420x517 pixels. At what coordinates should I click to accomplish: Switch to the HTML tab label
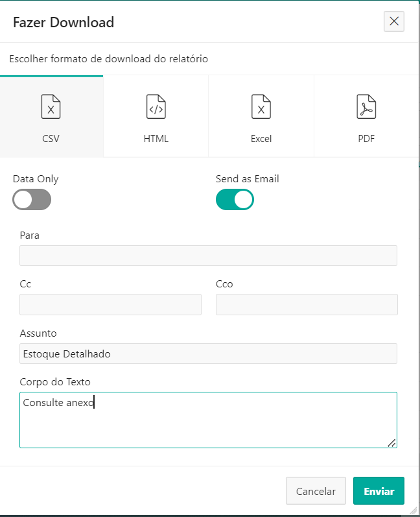coord(156,139)
